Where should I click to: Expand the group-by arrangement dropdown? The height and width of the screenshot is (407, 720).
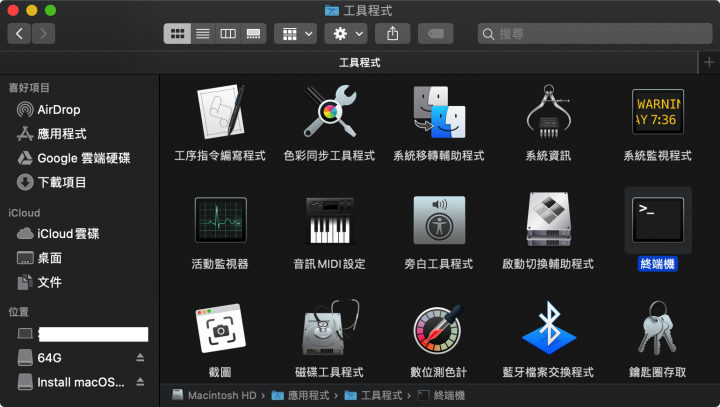pyautogui.click(x=295, y=33)
